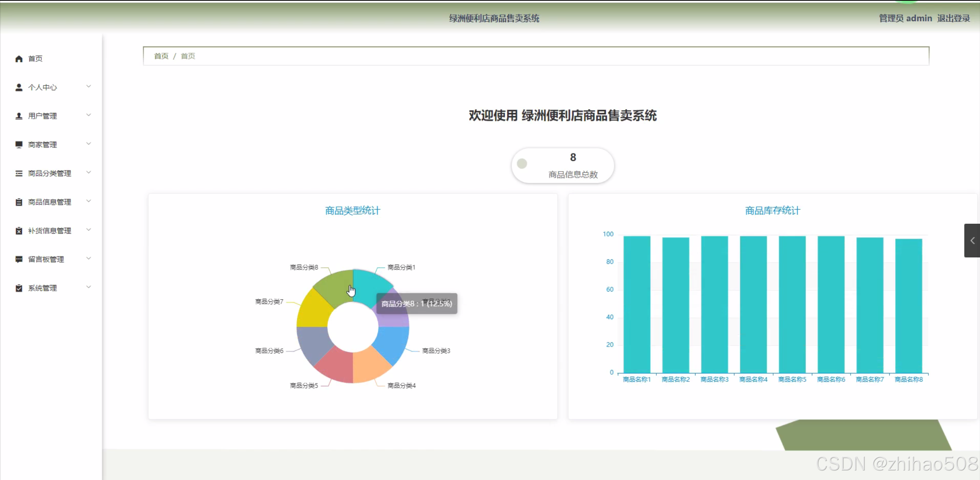
Task: Click the 留言板管理 chat bubble icon
Action: (x=19, y=259)
